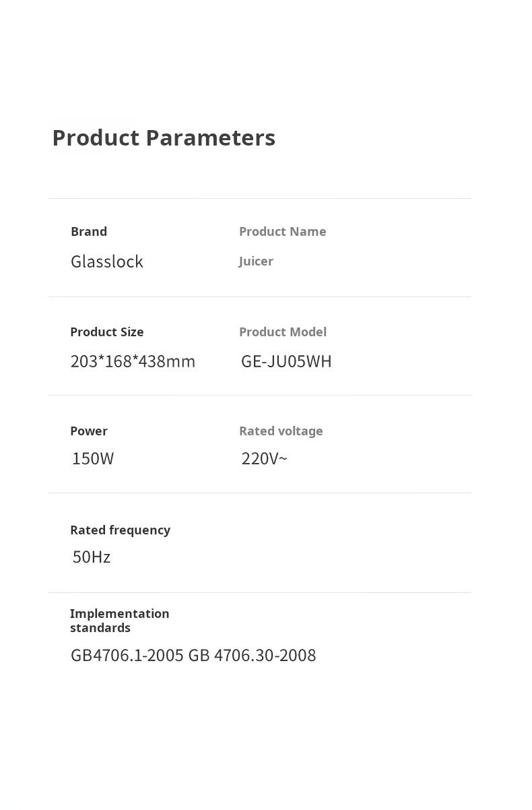Click the 150W power value
The image size is (532, 810).
pyautogui.click(x=93, y=459)
